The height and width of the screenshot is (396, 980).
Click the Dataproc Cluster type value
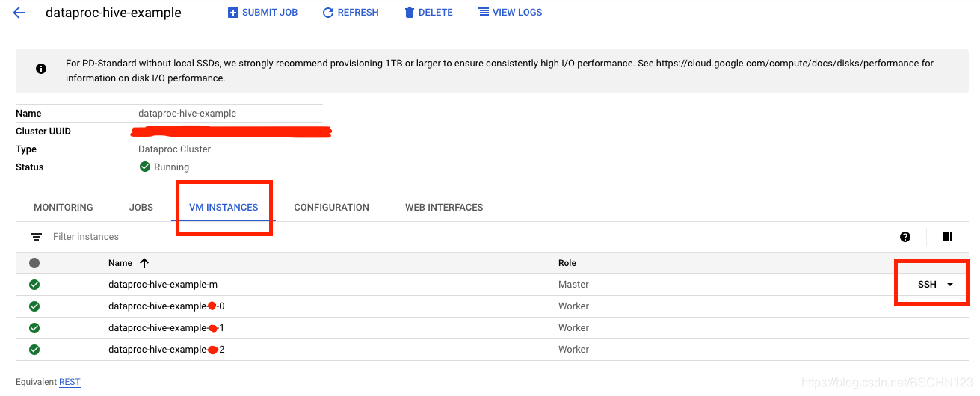point(174,149)
